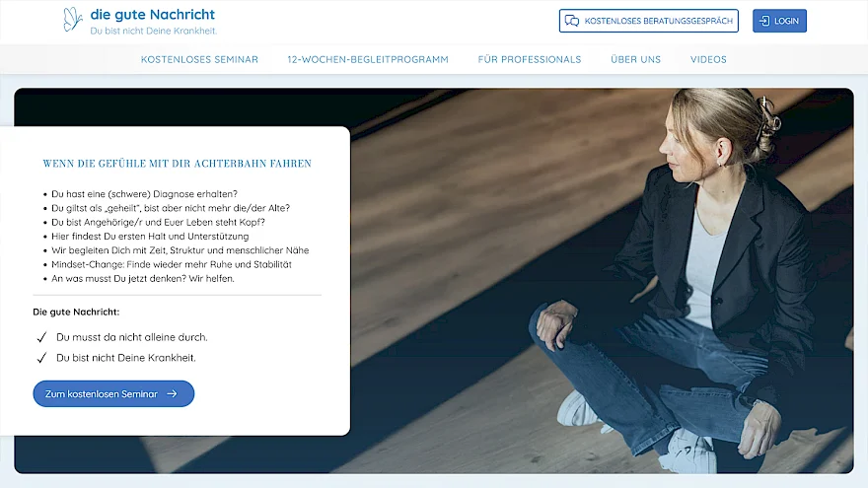Click the Kostenloses Beratungsgespräch button

tap(649, 21)
